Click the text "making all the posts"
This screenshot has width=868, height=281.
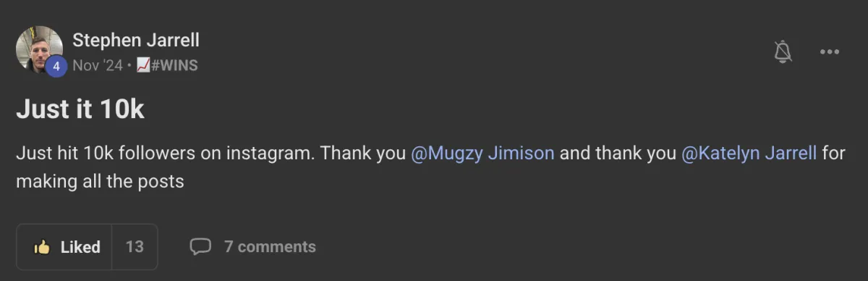100,181
